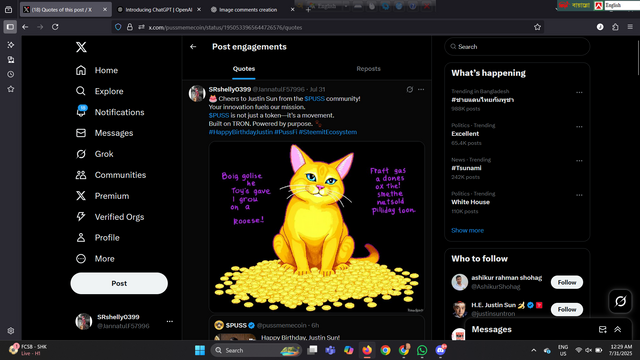The image size is (640, 360).
Task: Switch to the Reposts tab
Action: click(x=368, y=69)
